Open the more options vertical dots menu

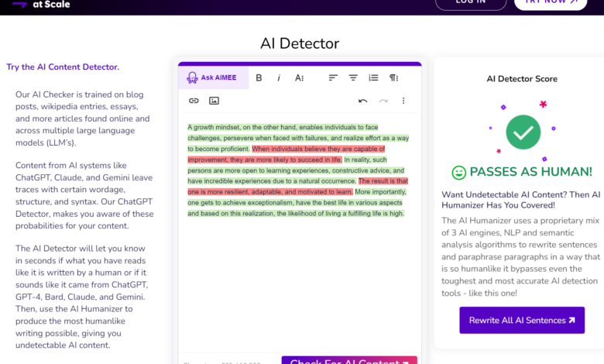click(x=403, y=101)
